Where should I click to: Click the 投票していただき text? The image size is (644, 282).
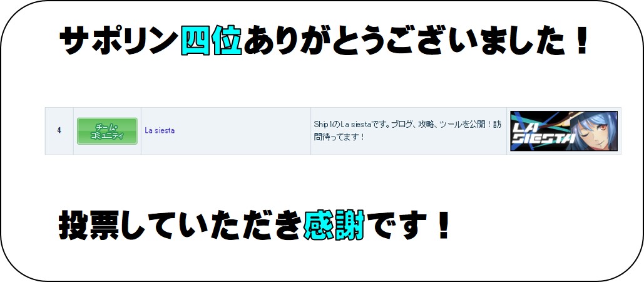pyautogui.click(x=181, y=225)
